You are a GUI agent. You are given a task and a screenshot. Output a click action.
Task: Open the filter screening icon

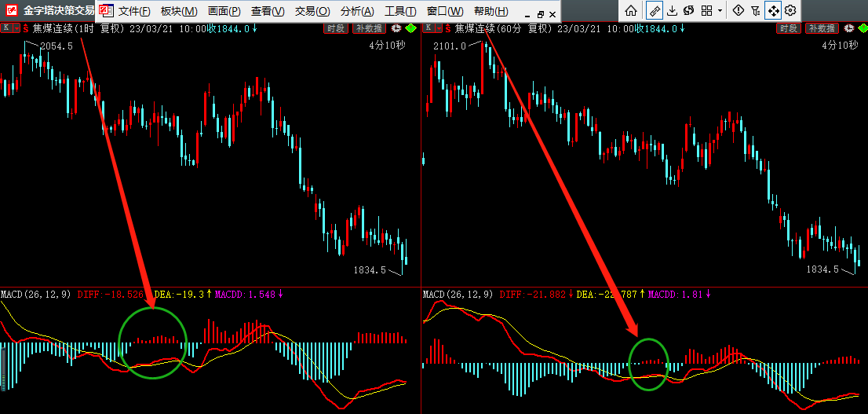(755, 10)
